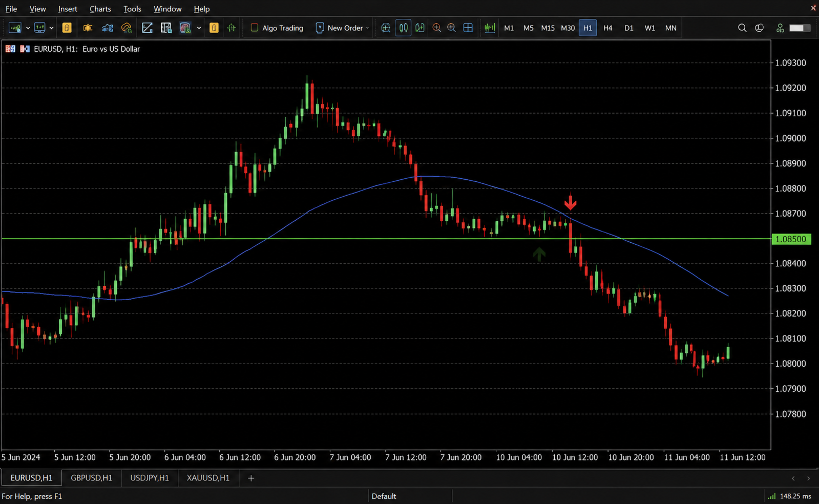Click the zoom in magnifier icon

click(436, 28)
